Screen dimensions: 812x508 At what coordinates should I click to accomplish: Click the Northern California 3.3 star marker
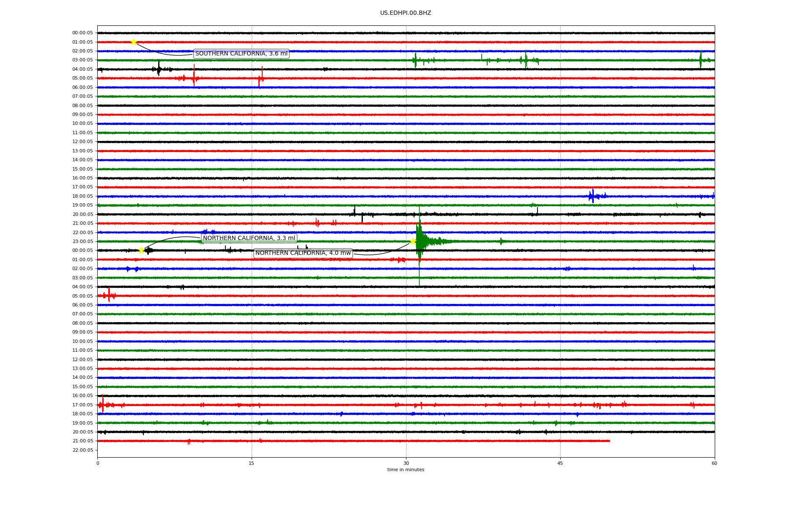(x=141, y=250)
